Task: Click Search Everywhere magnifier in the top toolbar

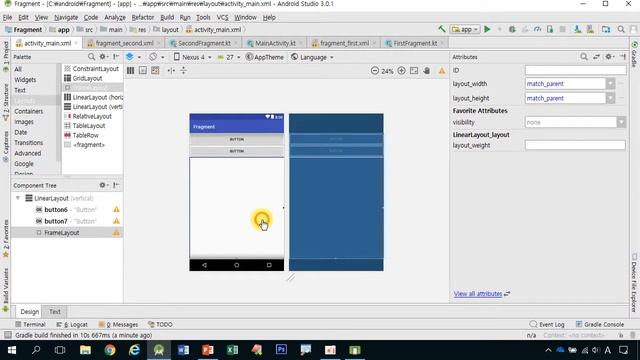Action: click(x=621, y=29)
